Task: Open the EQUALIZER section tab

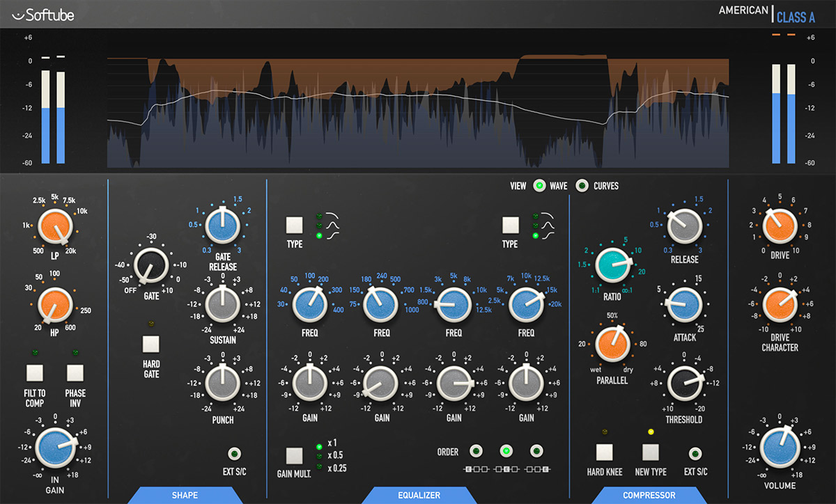Action: pyautogui.click(x=418, y=495)
